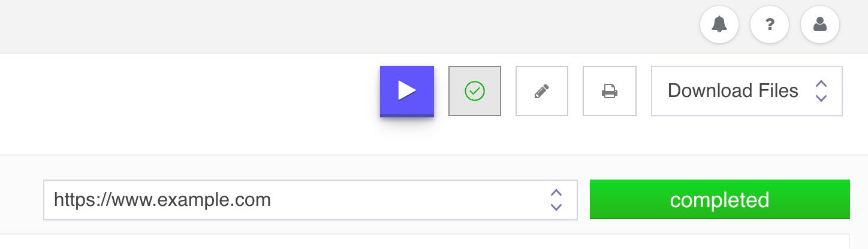Click the up chevron in the URL selector
This screenshot has width=868, height=249.
click(x=556, y=193)
